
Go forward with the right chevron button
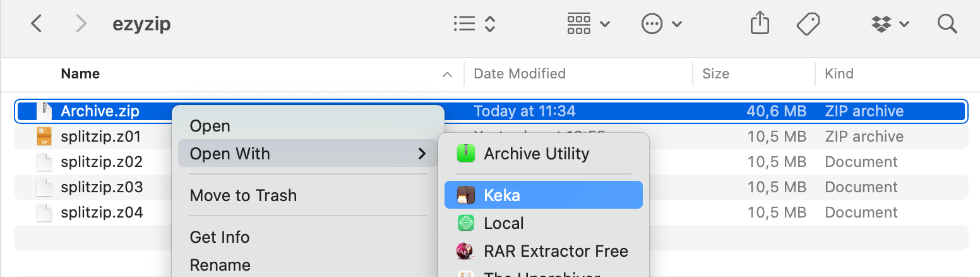click(81, 24)
